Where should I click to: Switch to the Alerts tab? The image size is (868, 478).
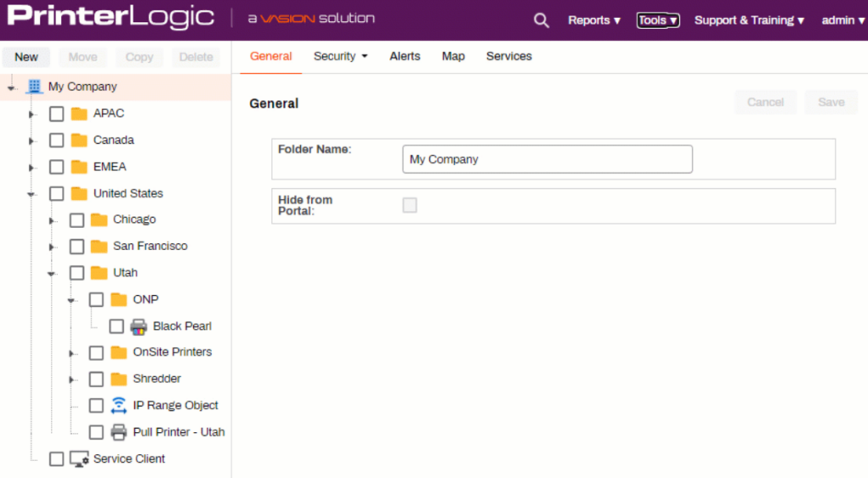(404, 57)
